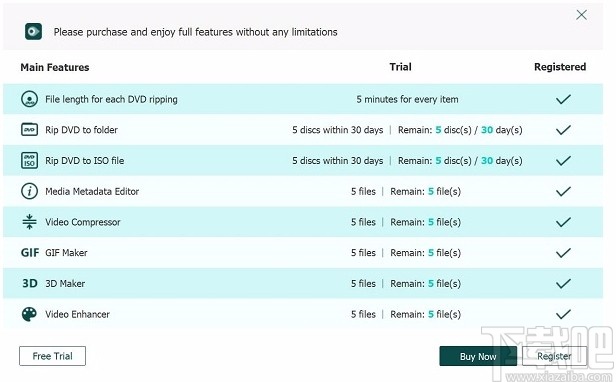Image resolution: width=616 pixels, height=382 pixels.
Task: Click the Registered checkmark for Media Metadata Editor
Action: pos(563,191)
